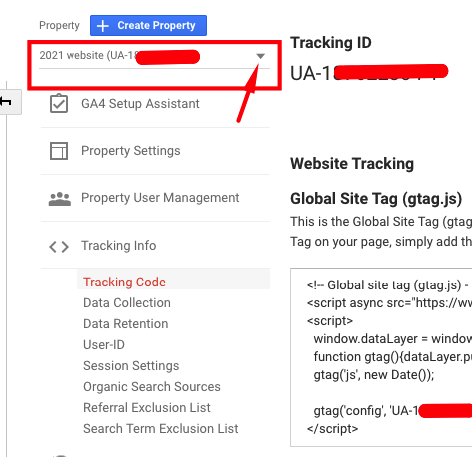Open Organic Search Sources

coord(152,387)
